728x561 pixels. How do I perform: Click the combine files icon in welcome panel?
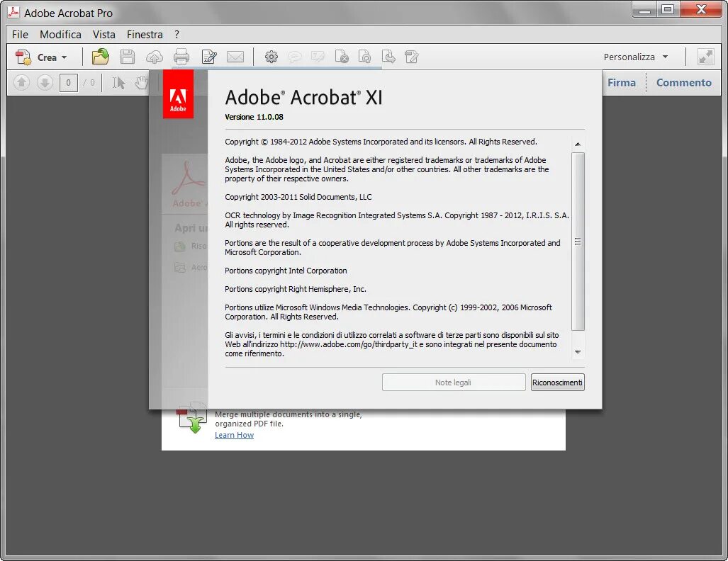(192, 418)
